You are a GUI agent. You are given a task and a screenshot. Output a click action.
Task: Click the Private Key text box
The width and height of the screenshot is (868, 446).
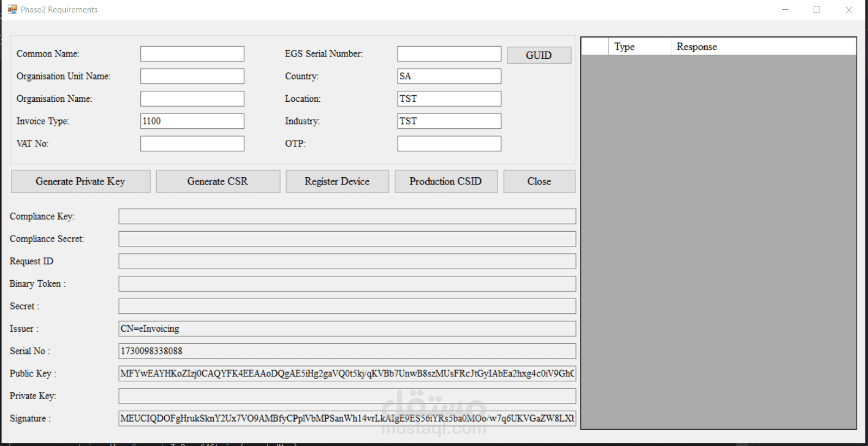347,396
